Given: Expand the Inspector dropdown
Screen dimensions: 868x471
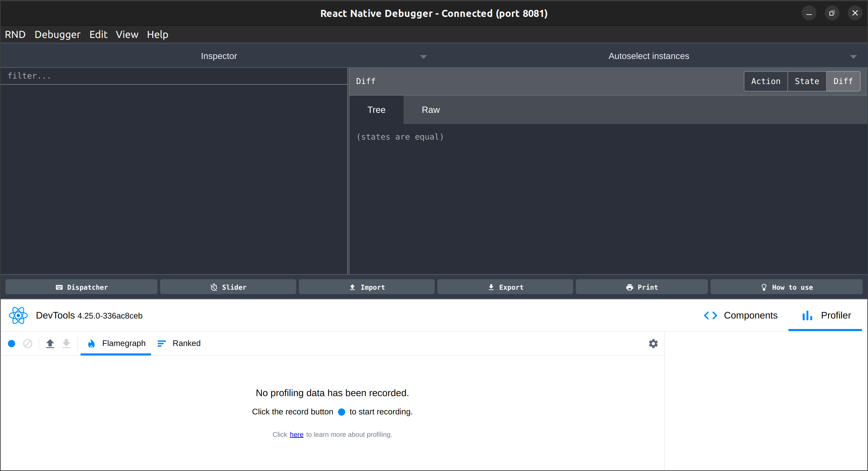Looking at the screenshot, I should pos(423,56).
